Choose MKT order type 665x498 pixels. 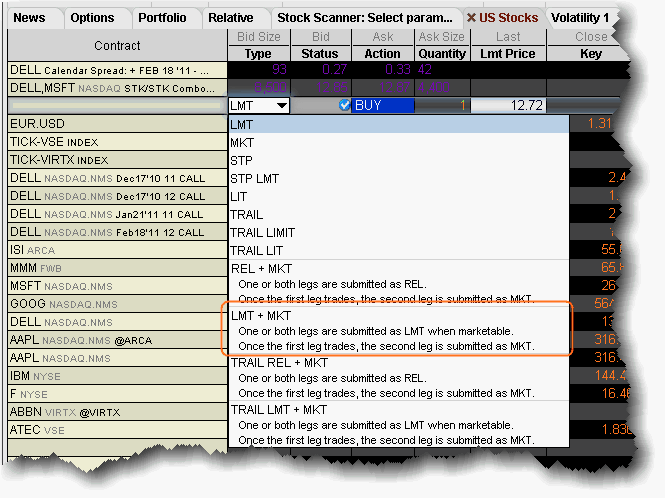point(399,143)
